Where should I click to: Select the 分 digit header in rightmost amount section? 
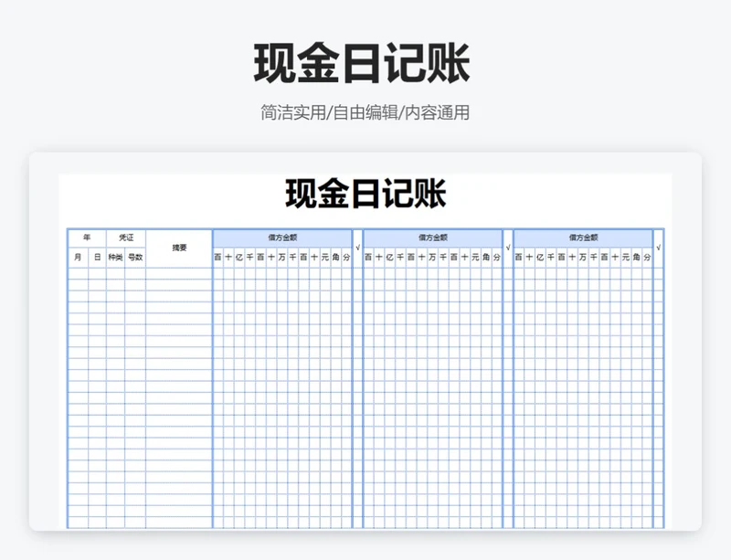[x=647, y=258]
